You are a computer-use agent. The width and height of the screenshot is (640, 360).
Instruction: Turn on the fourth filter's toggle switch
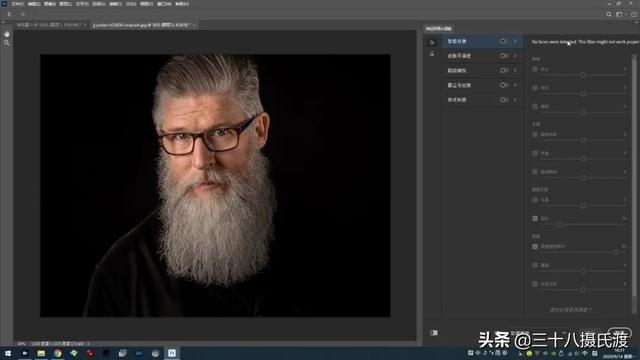(x=503, y=85)
